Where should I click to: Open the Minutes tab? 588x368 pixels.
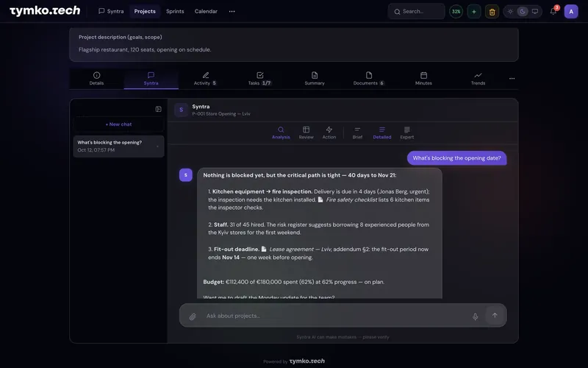click(x=424, y=79)
